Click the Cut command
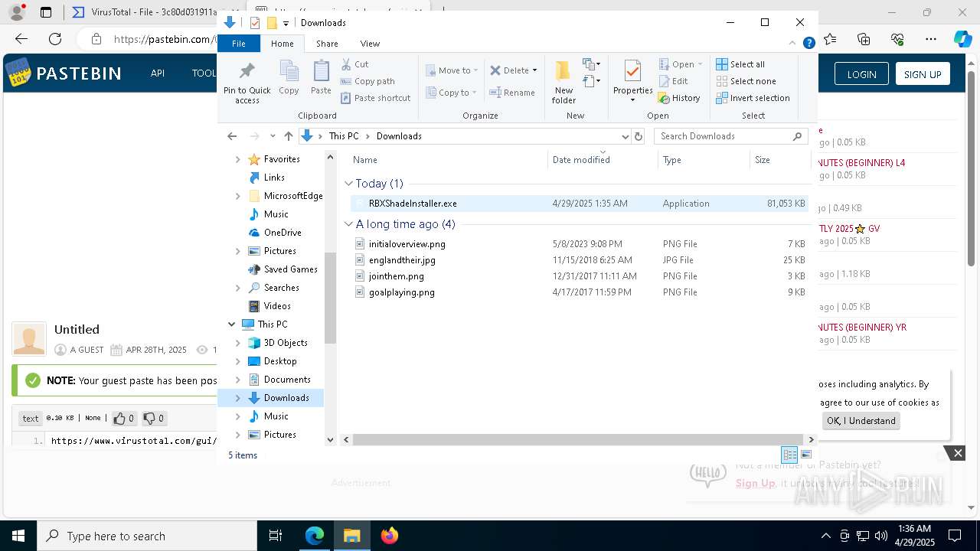This screenshot has height=551, width=980. tap(354, 64)
